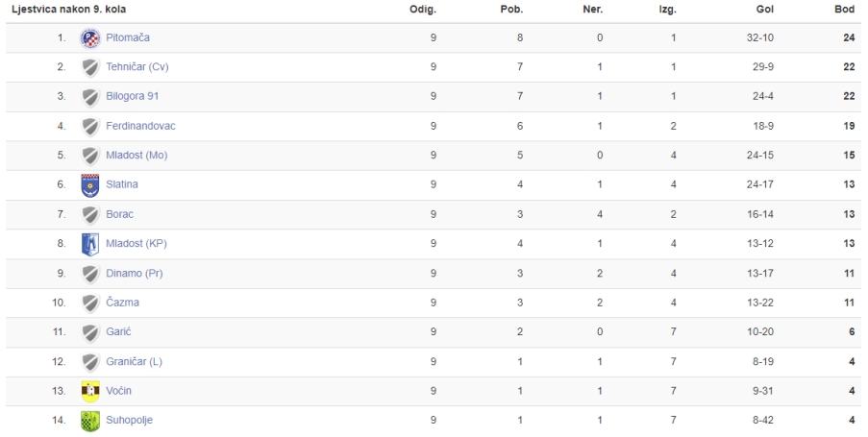The width and height of the screenshot is (868, 437).
Task: Open the Mladost (Mo) team link
Action: coord(136,156)
